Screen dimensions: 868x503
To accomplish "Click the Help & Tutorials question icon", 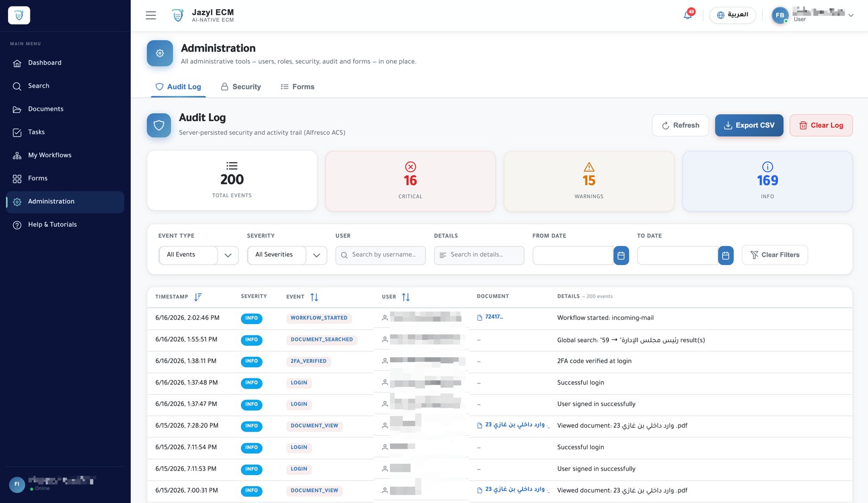I will click(x=17, y=224).
